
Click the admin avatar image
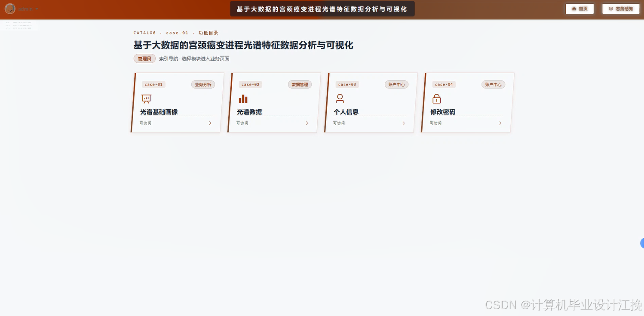(x=10, y=9)
